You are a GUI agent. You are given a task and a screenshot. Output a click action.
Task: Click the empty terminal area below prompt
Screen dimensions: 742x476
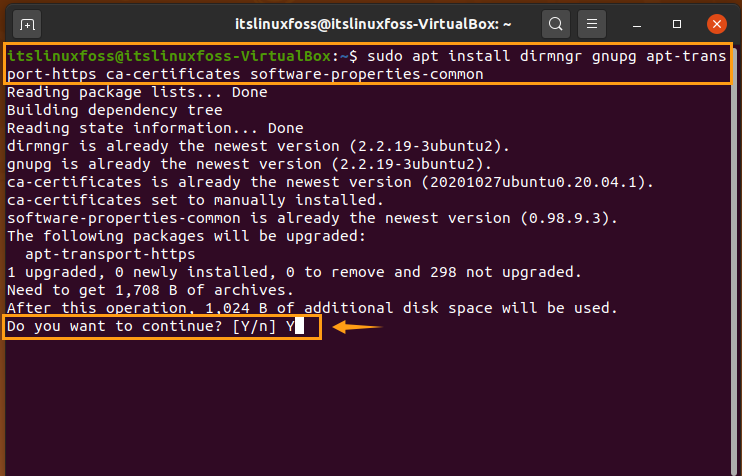coord(369,407)
